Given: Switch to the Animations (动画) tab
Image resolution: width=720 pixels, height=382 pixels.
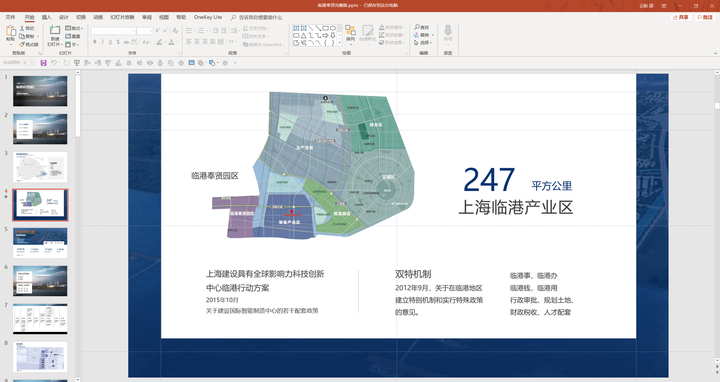Looking at the screenshot, I should (98, 17).
